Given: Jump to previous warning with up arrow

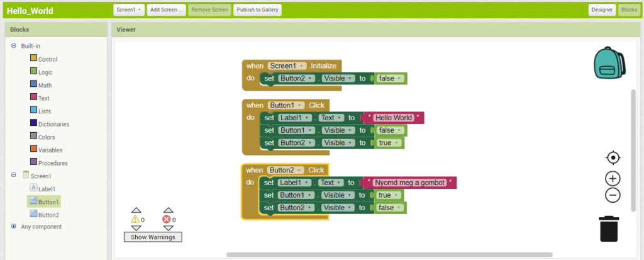Looking at the screenshot, I should (x=136, y=210).
